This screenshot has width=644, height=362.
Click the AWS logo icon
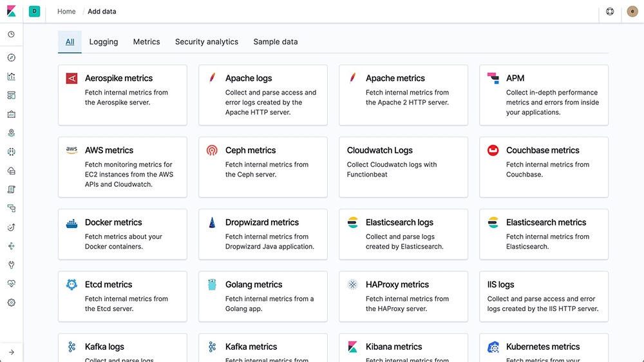[x=72, y=150]
